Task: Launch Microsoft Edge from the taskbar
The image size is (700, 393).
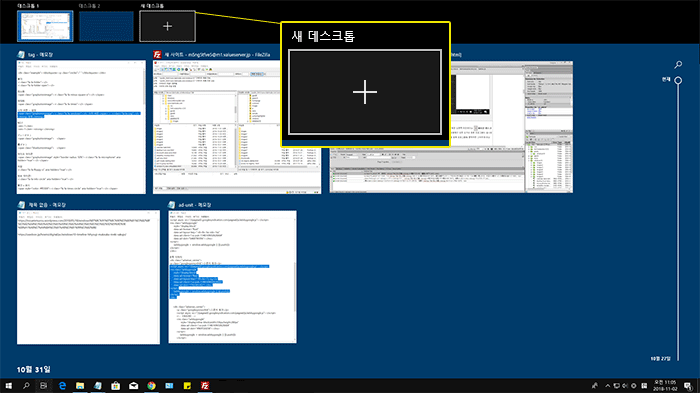Action: 62,385
